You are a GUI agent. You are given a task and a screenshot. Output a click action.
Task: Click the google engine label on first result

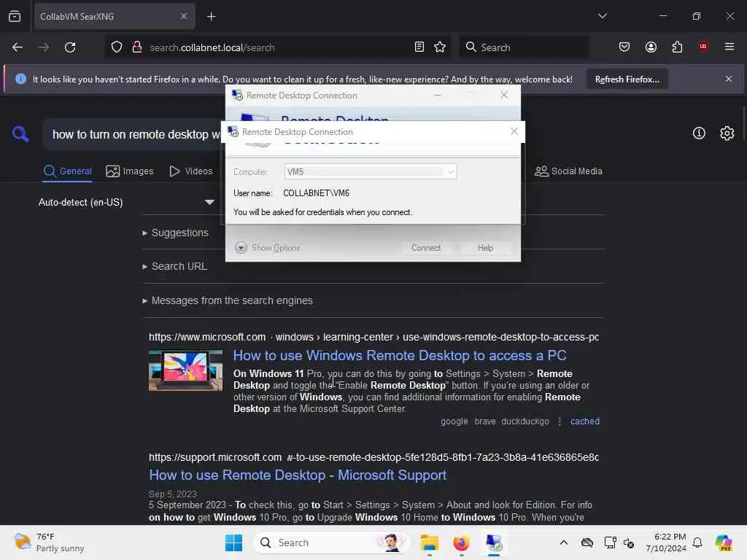pyautogui.click(x=454, y=421)
